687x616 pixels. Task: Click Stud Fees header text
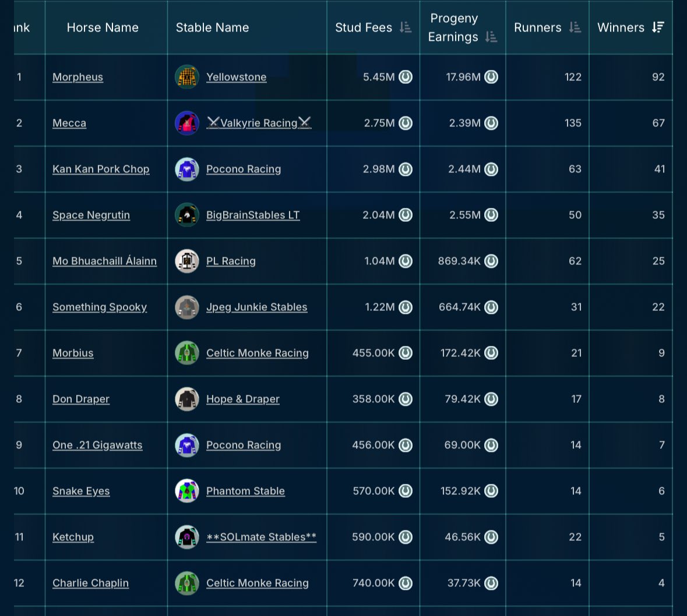[363, 27]
